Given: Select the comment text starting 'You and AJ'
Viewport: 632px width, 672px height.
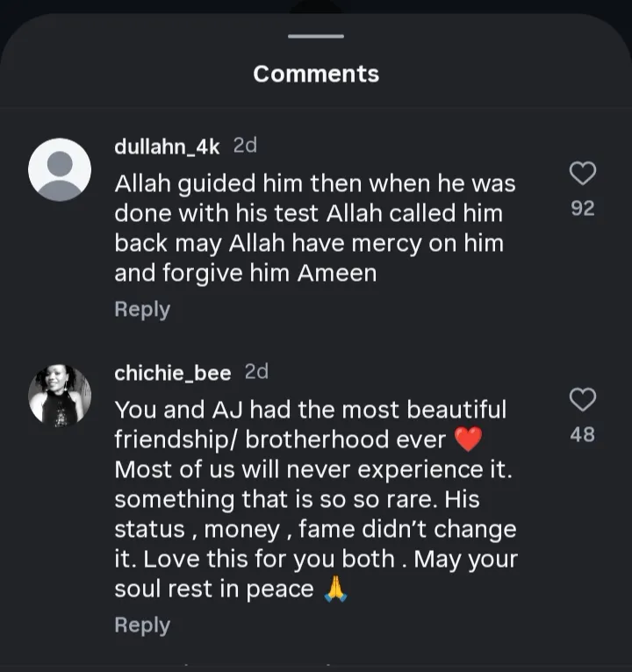Looking at the screenshot, I should 314,498.
